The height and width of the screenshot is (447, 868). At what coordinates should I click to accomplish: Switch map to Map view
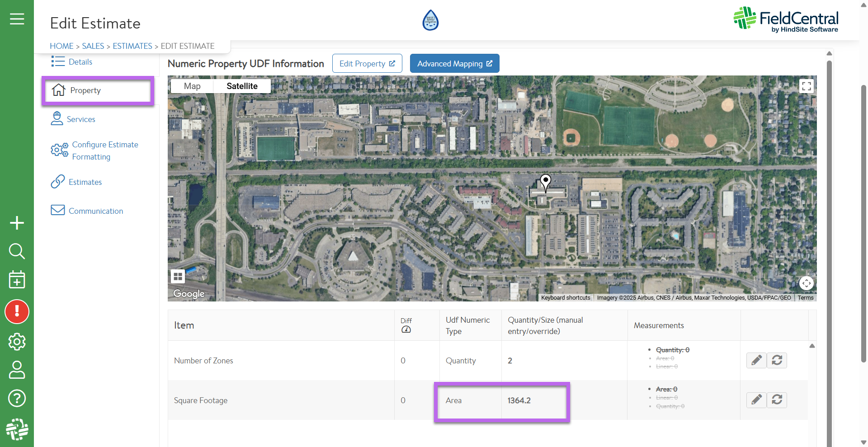tap(192, 86)
